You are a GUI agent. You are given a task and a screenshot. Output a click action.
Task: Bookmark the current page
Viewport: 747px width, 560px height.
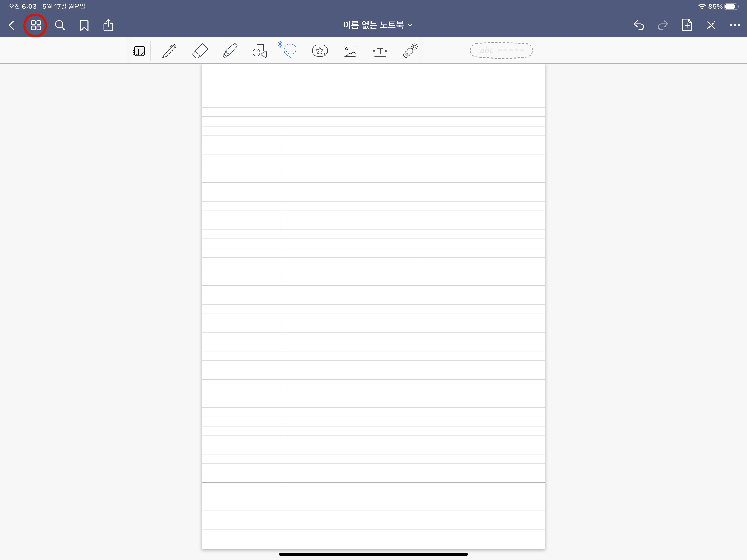[84, 25]
